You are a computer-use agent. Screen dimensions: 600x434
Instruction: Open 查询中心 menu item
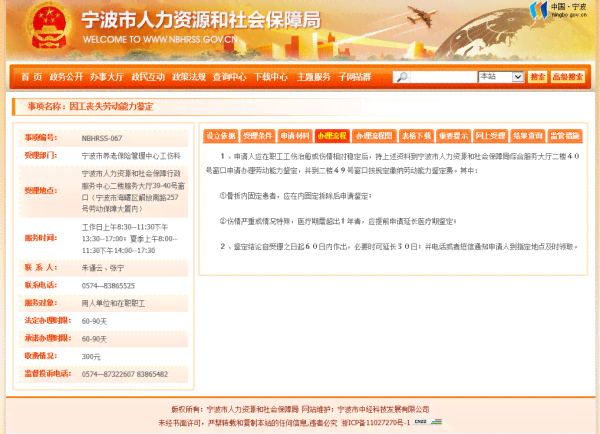[x=230, y=77]
